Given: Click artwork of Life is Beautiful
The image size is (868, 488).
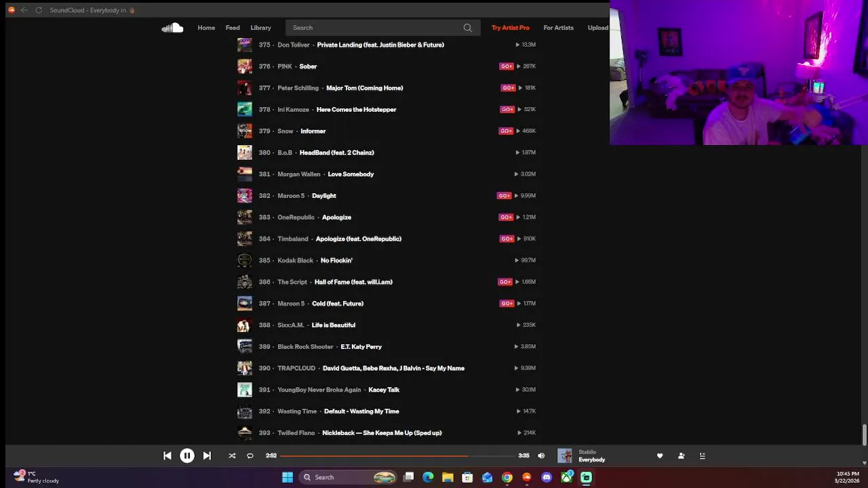Looking at the screenshot, I should (x=245, y=325).
